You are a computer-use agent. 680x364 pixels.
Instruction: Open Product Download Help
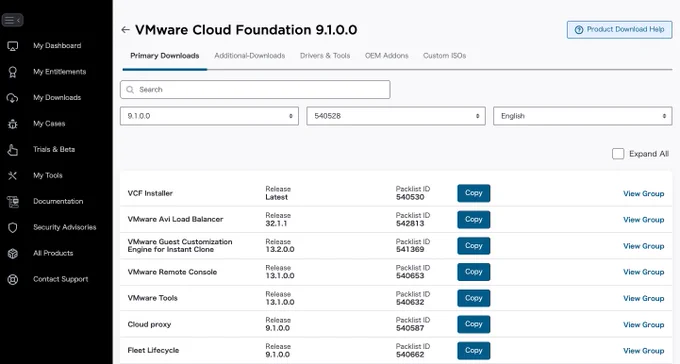619,30
